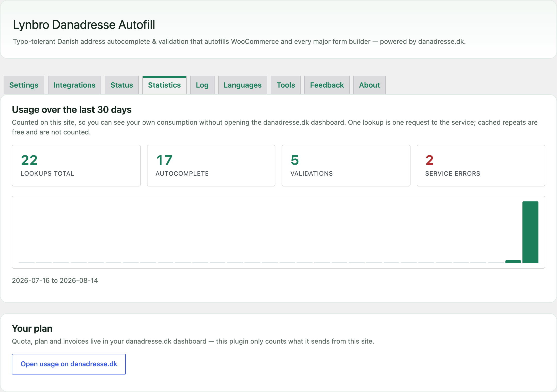Open the Log tab
Viewport: 557px width, 392px height.
click(x=202, y=85)
